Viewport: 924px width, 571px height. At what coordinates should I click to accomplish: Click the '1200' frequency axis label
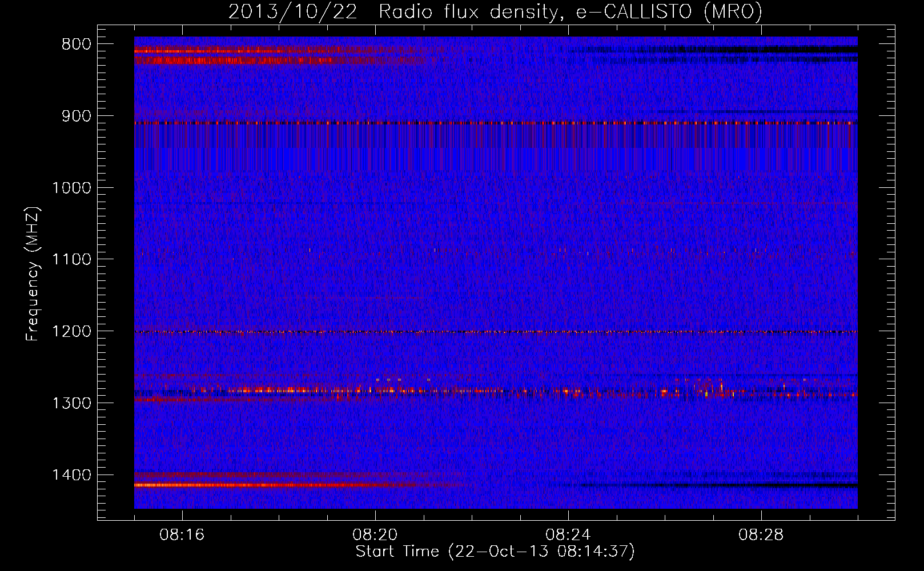71,332
